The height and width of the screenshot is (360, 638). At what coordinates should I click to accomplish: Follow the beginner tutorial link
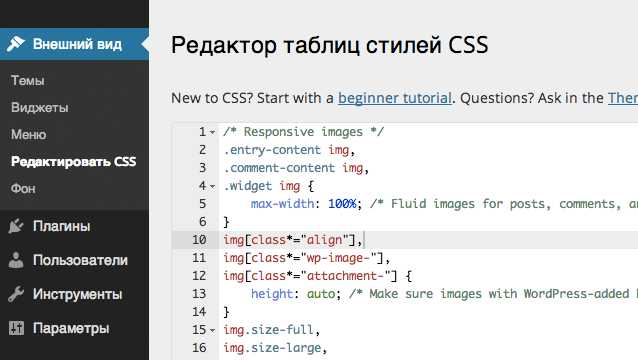coord(395,98)
